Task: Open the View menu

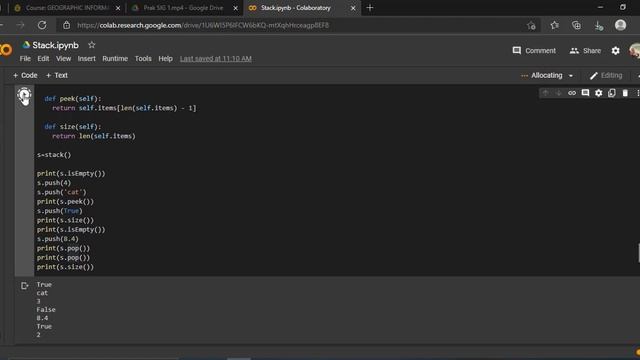Action: point(63,59)
